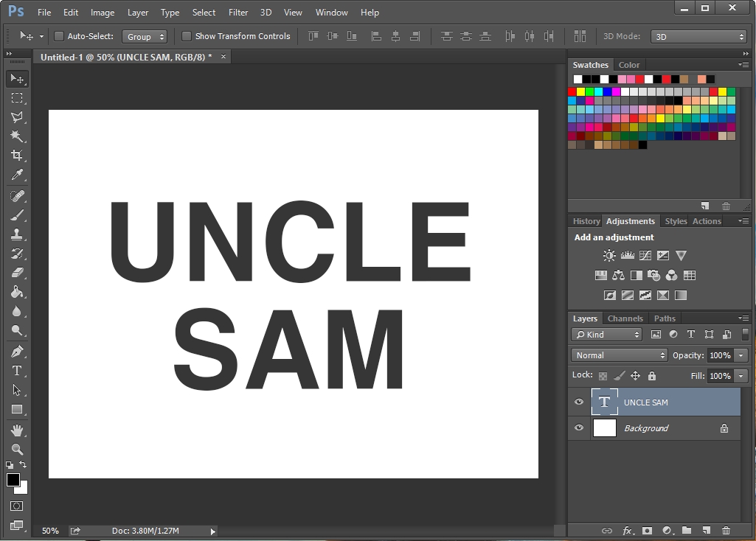
Task: Open the Normal blend mode dropdown
Action: point(620,355)
